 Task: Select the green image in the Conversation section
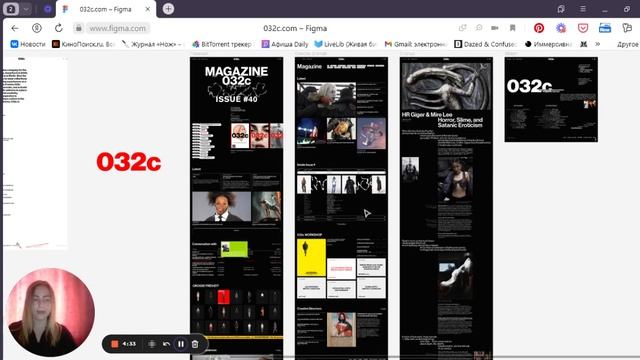(234, 249)
